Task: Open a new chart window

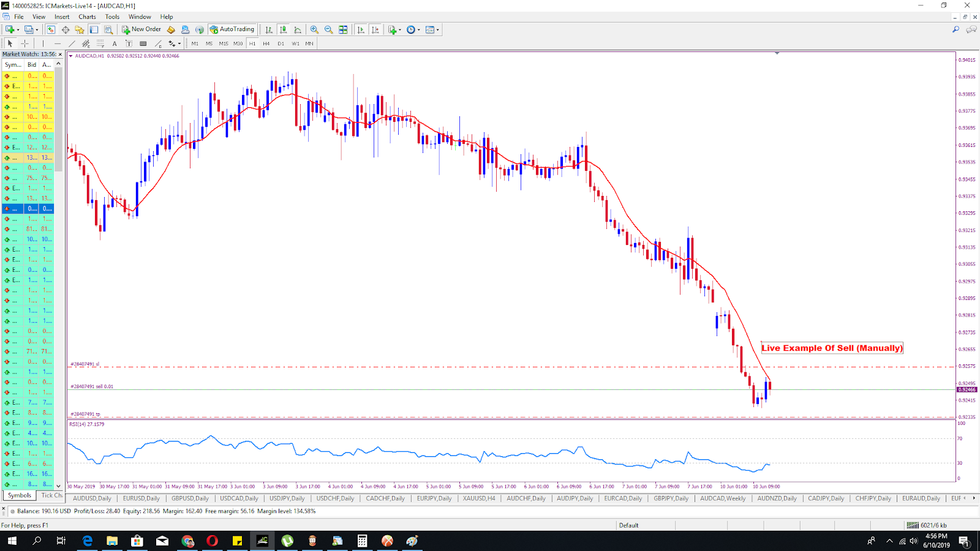Action: pyautogui.click(x=10, y=29)
